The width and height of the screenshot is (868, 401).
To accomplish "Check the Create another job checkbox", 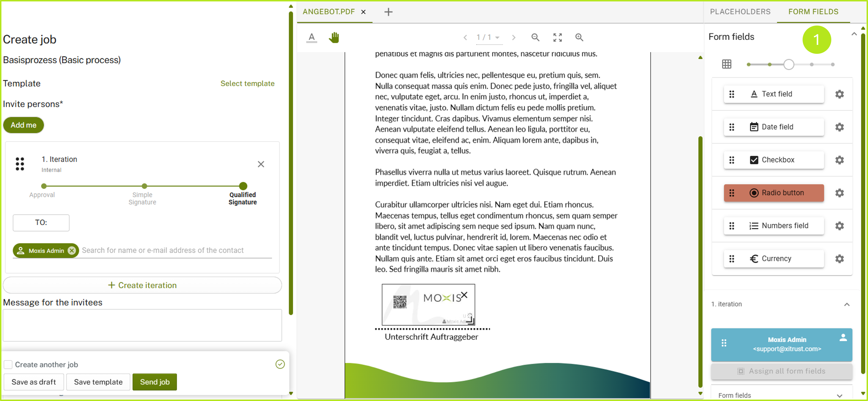I will point(8,364).
